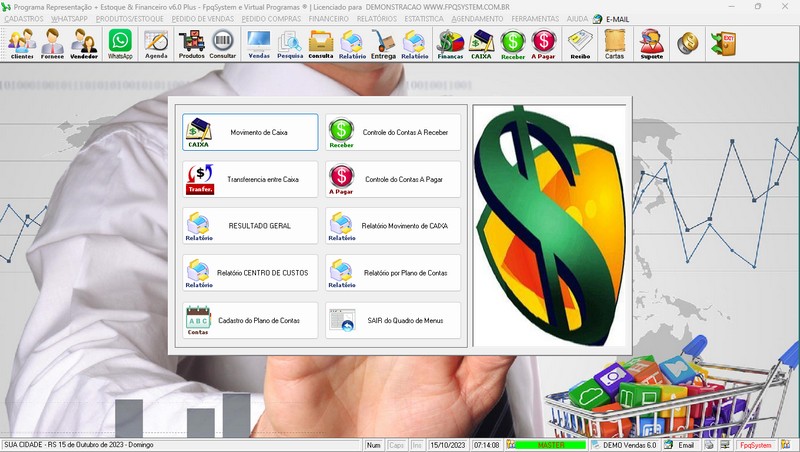
Task: Open the AJUDA menu
Action: (x=577, y=19)
